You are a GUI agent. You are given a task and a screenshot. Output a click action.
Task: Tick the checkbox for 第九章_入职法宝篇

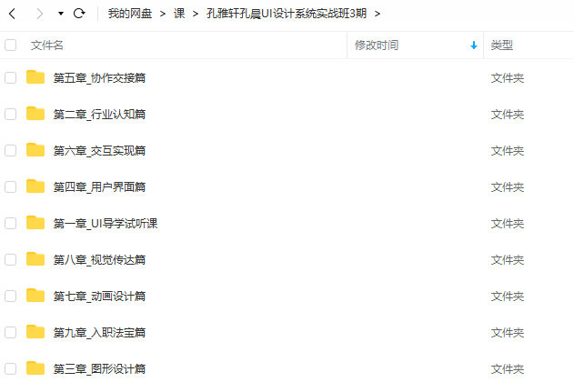[11, 332]
